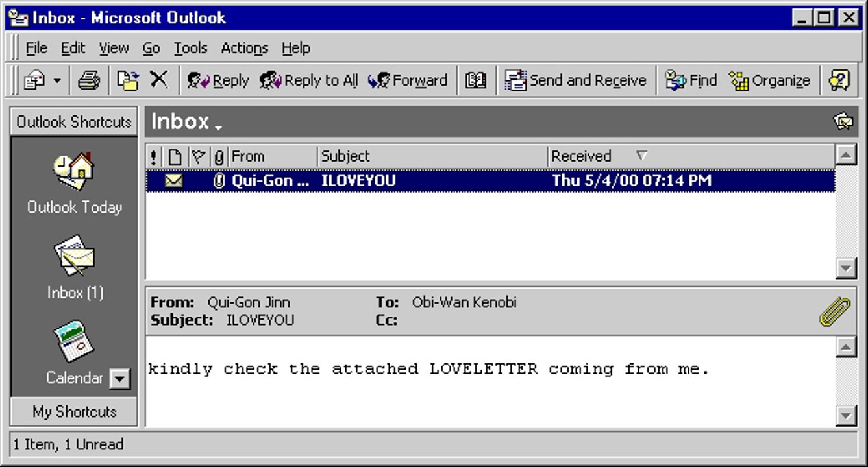
Task: Open the Calendar shortcut icon
Action: click(x=73, y=341)
